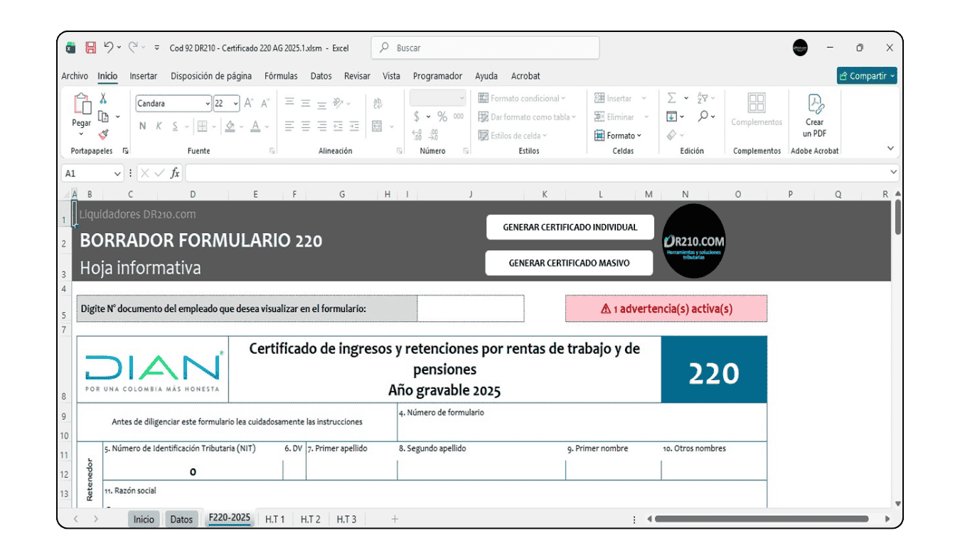The height and width of the screenshot is (560, 960).
Task: Click the Copiar formato paintbrush icon
Action: tap(104, 135)
